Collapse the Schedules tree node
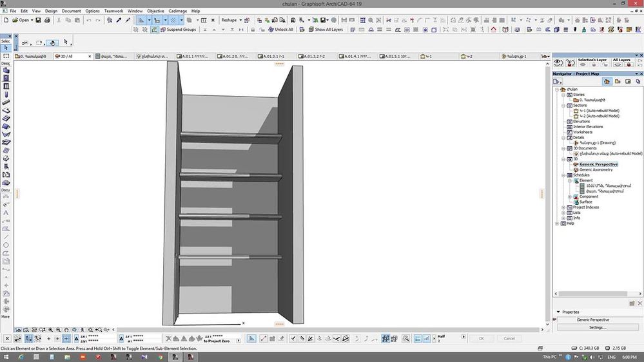The width and height of the screenshot is (644, 362). click(563, 175)
